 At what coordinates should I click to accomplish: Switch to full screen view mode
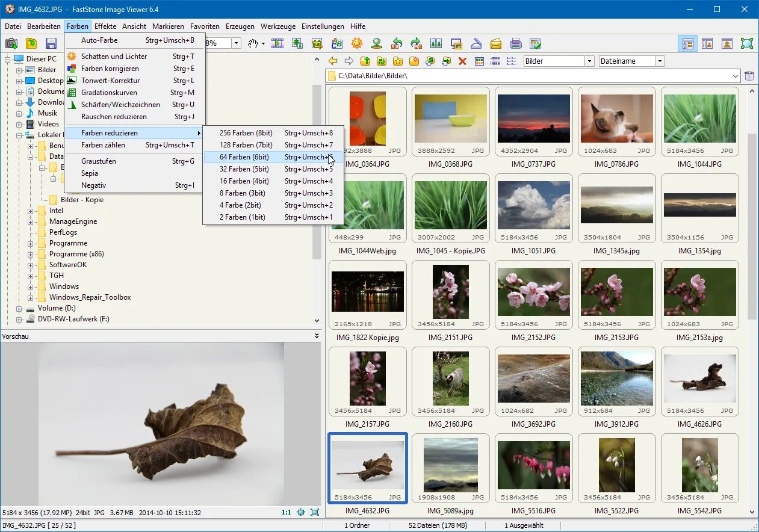click(x=746, y=43)
